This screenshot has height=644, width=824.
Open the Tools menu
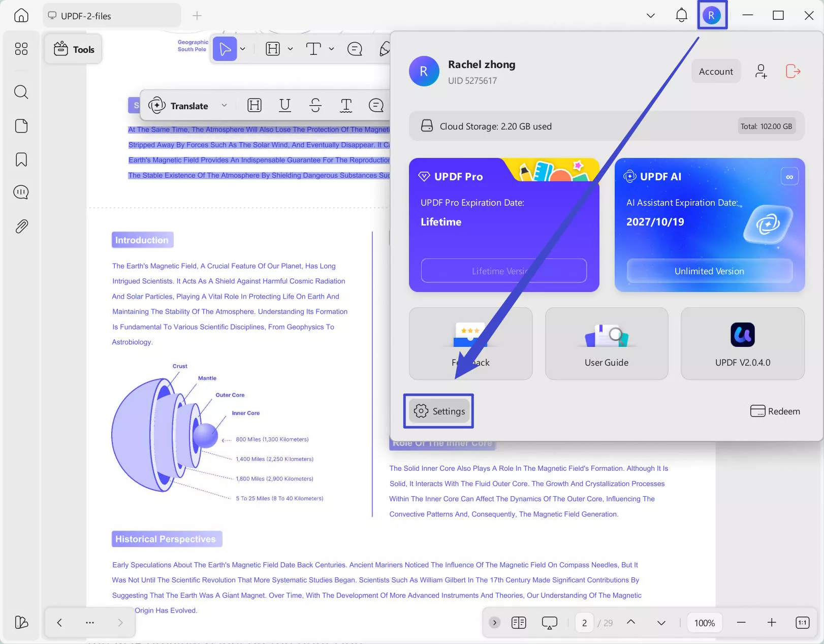click(x=74, y=49)
